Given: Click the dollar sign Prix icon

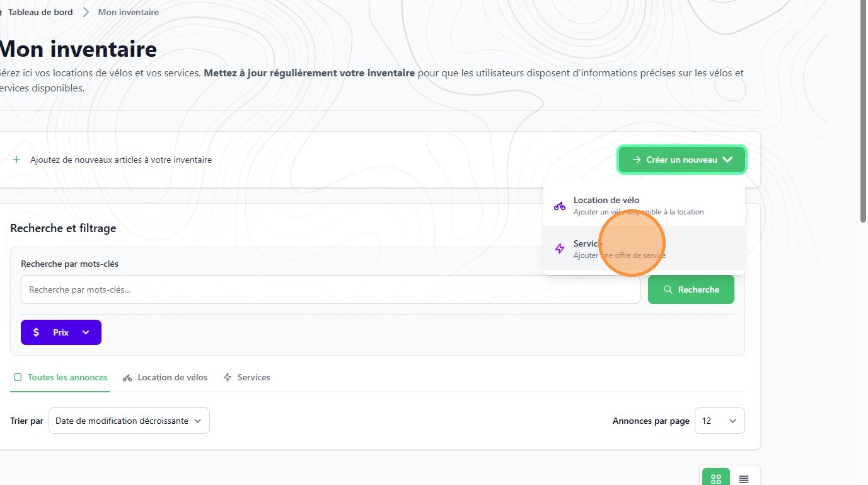Looking at the screenshot, I should (36, 332).
